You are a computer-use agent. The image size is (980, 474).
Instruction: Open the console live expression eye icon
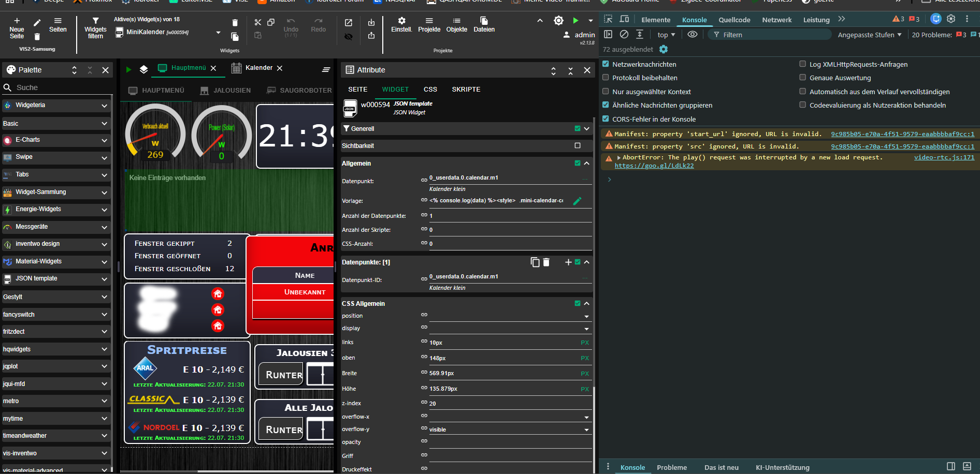click(693, 34)
